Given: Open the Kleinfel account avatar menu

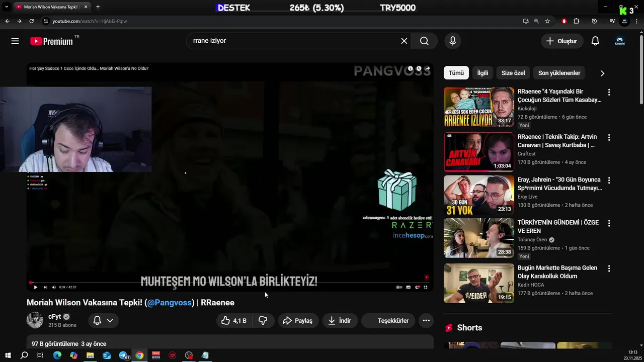Looking at the screenshot, I should coord(620,41).
